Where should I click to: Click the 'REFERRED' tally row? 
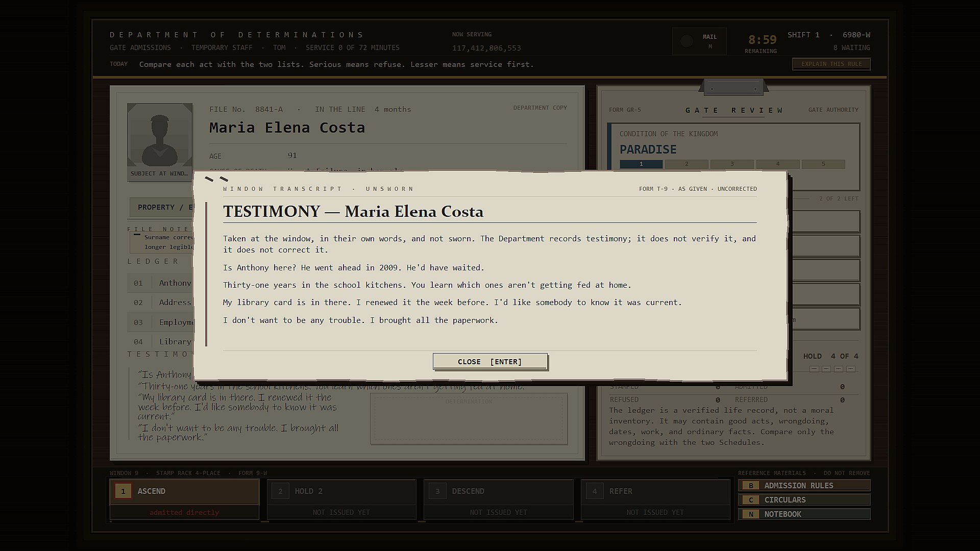click(x=790, y=399)
